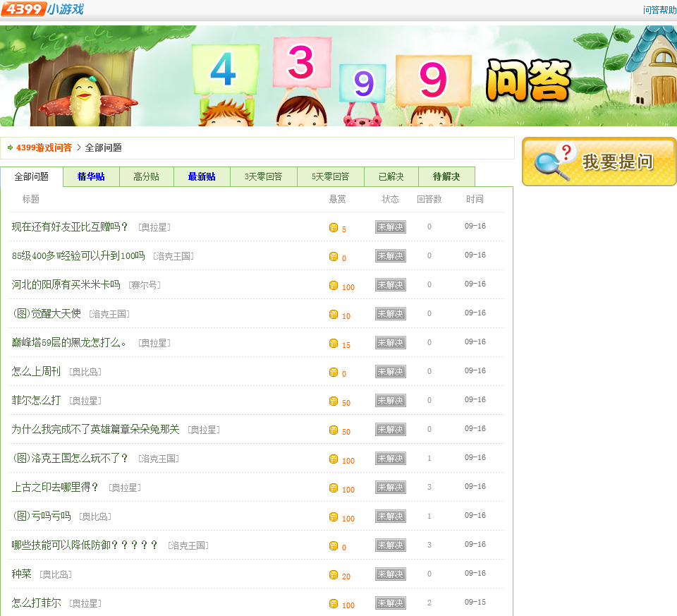This screenshot has height=616, width=677.
Task: Open question 种菜
Action: [21, 574]
